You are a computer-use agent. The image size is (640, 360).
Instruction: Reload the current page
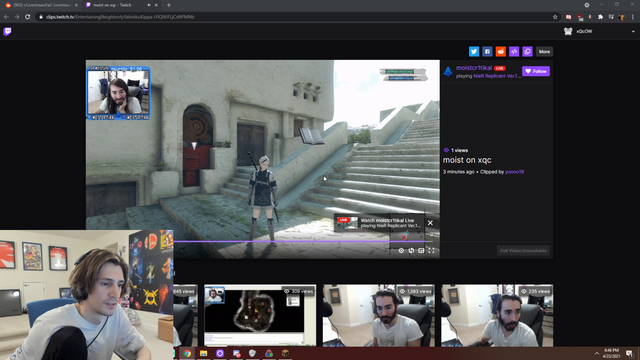pos(27,17)
